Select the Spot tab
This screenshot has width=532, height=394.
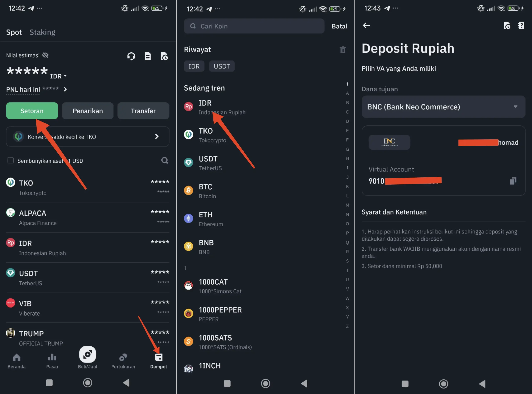(x=14, y=32)
